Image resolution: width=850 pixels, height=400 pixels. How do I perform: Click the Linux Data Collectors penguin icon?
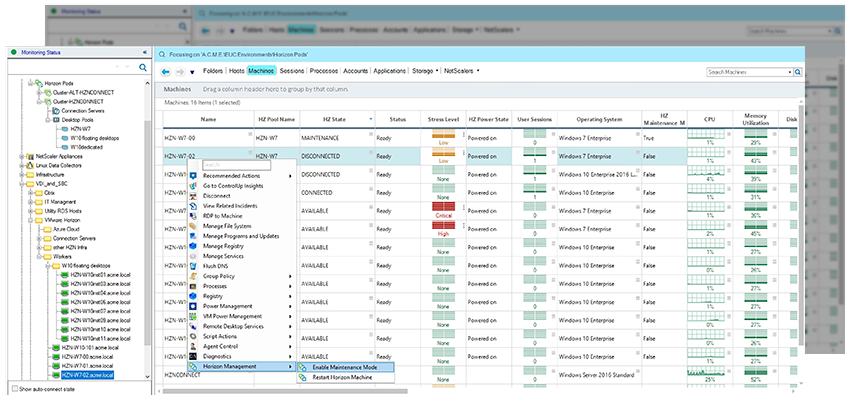tap(31, 165)
